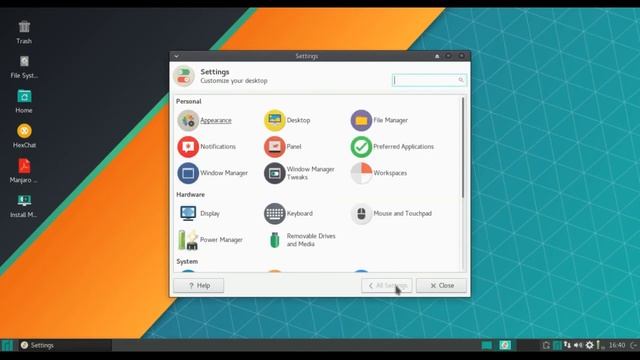
Task: Open File System desktop icon
Action: [24, 67]
